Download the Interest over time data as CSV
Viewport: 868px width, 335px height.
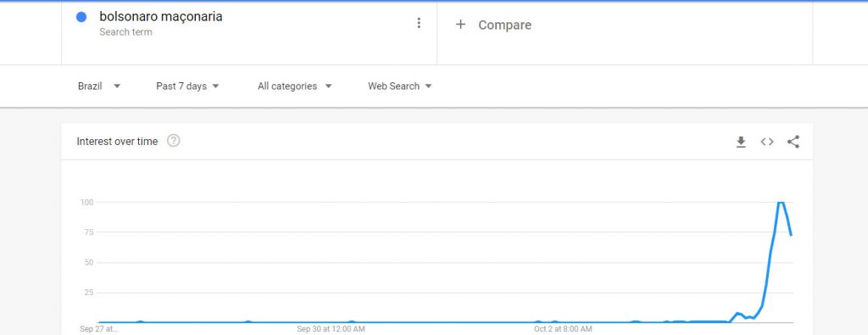(x=741, y=142)
